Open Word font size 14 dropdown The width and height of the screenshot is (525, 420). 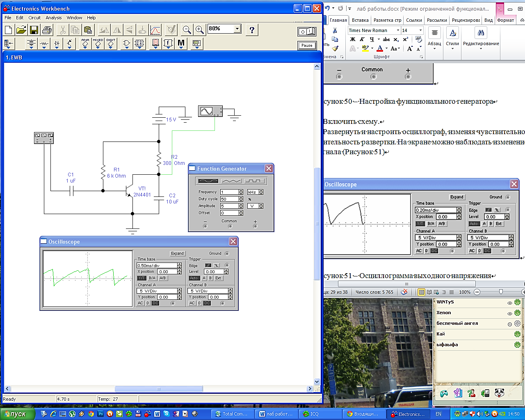(x=420, y=30)
